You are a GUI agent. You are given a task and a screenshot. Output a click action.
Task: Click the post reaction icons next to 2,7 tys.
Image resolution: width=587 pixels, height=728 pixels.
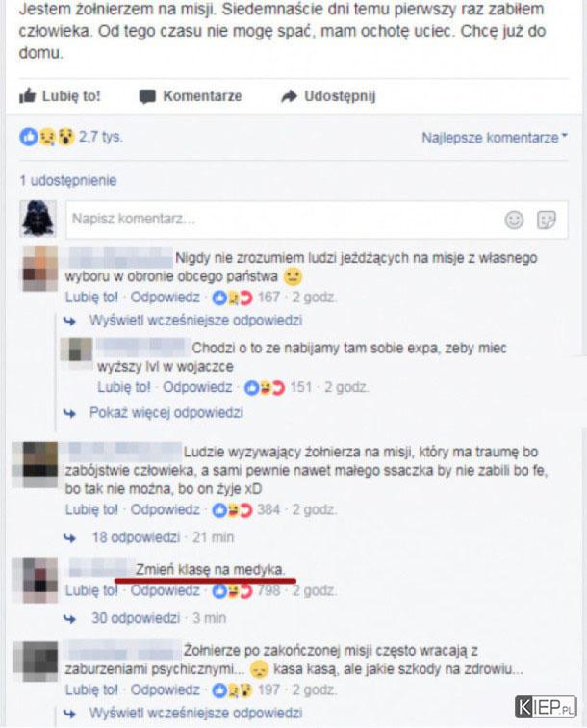click(x=47, y=137)
